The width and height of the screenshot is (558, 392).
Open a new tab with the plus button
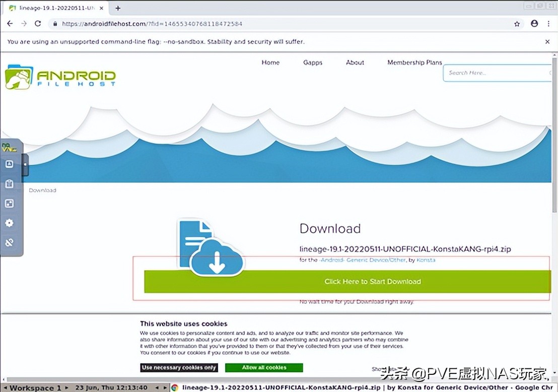[x=118, y=8]
